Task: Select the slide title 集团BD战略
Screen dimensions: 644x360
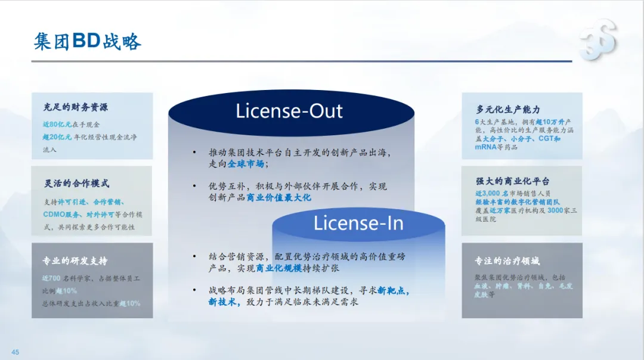Action: point(87,42)
